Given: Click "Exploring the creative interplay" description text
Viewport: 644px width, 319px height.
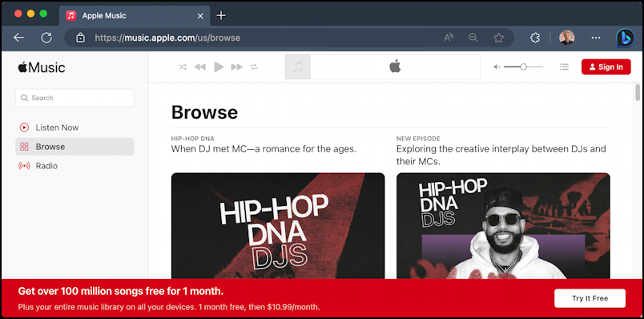Looking at the screenshot, I should click(x=501, y=155).
